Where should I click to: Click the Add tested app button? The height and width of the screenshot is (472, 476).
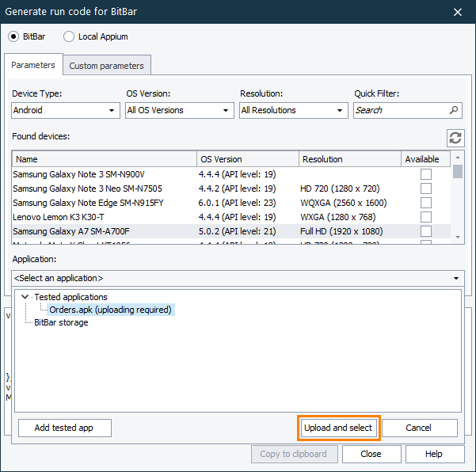tap(64, 428)
